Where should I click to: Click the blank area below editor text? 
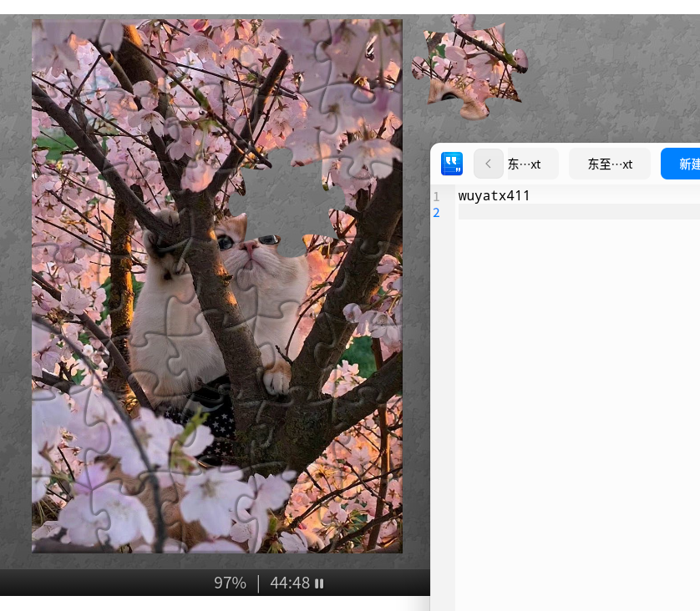pos(576,401)
